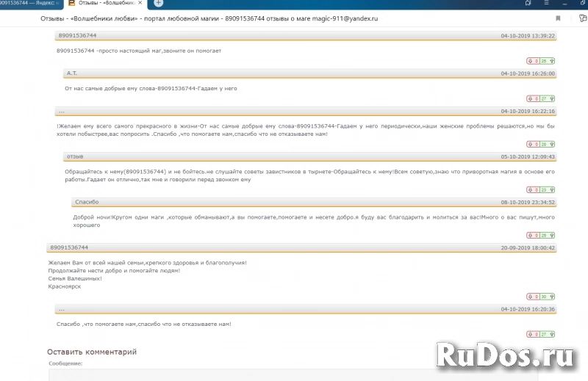Upvote the Валешины family comment from 20-09-2019
This screenshot has width=588, height=381.
pyautogui.click(x=552, y=297)
